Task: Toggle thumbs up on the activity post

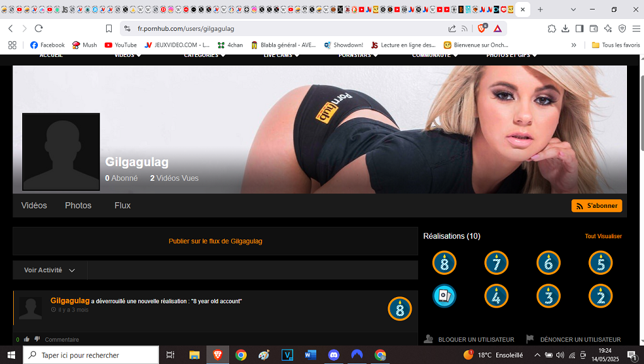Action: coord(27,339)
